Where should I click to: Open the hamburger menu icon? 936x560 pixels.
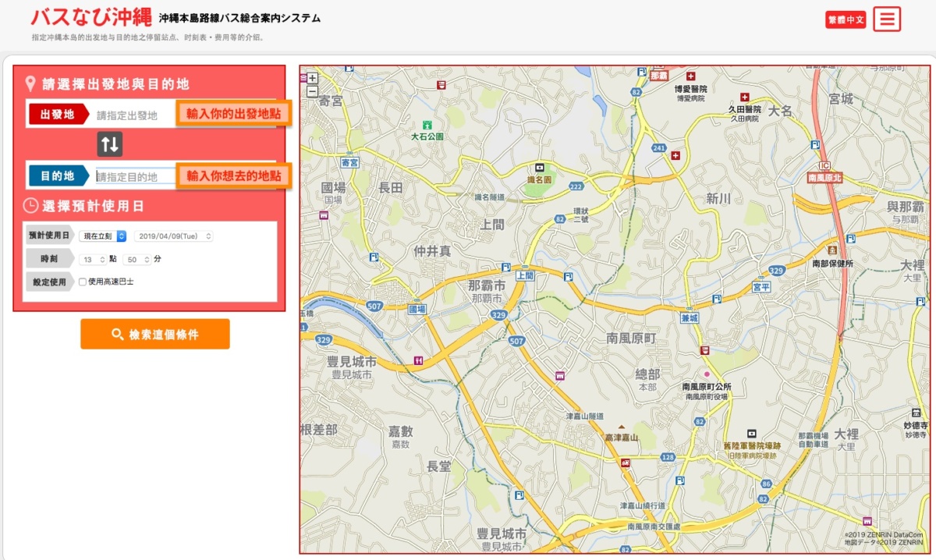pyautogui.click(x=887, y=19)
